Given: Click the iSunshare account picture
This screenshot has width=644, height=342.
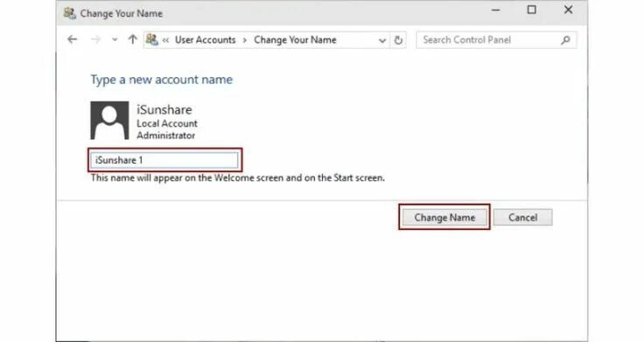Looking at the screenshot, I should [109, 121].
